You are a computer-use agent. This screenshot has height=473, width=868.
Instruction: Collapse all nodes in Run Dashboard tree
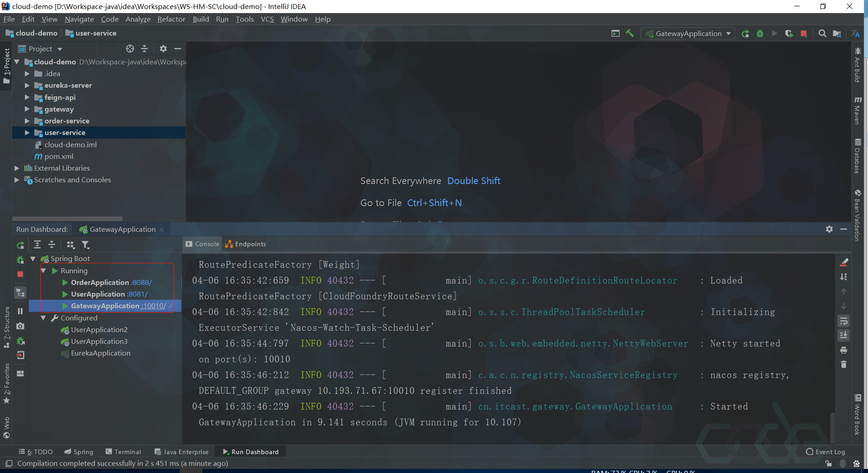click(x=52, y=244)
